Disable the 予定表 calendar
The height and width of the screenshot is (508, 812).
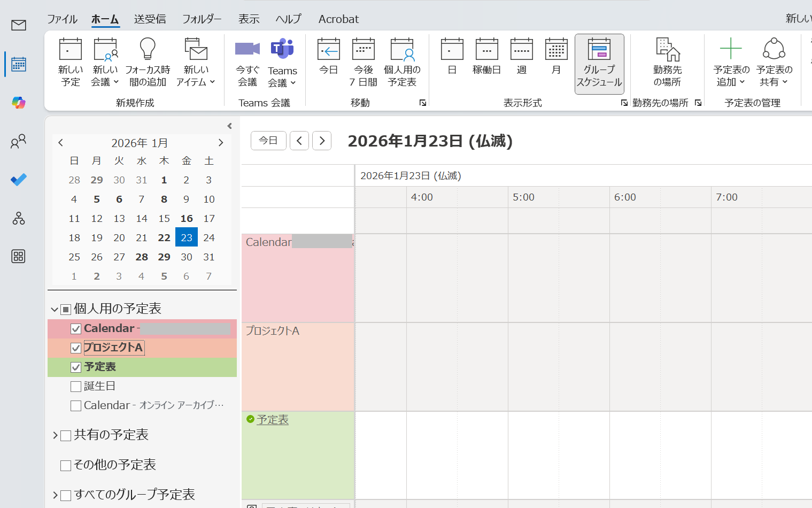click(x=75, y=367)
